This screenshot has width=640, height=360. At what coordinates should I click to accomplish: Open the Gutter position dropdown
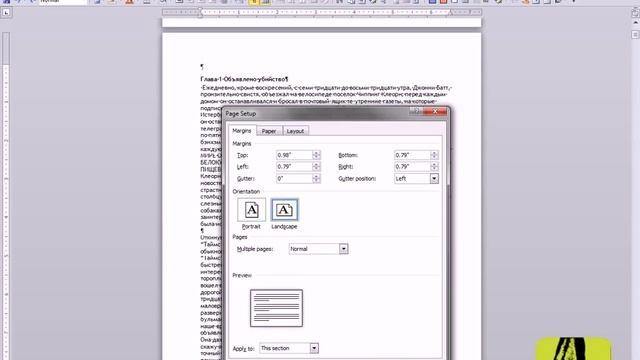tap(434, 178)
